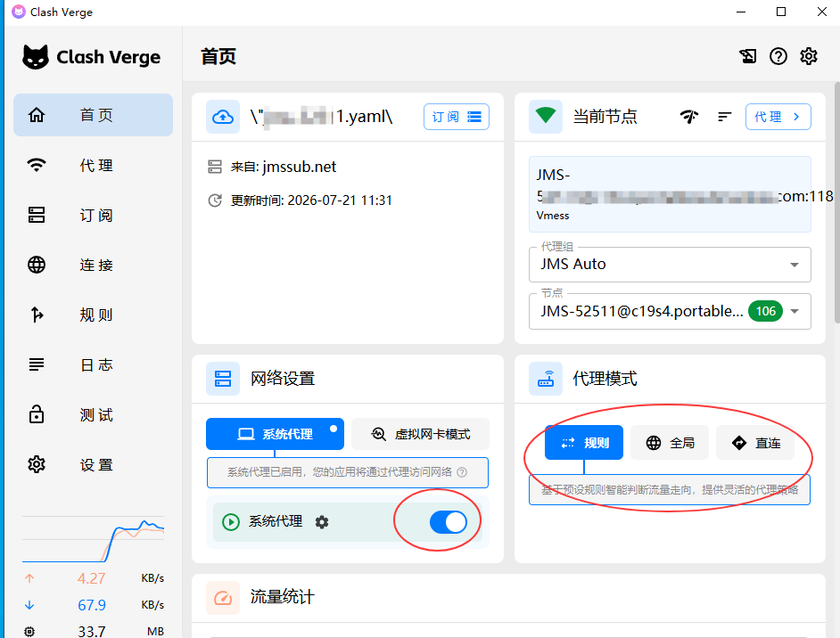Screen dimensions: 840x638
Task: Click the traffic graph in sidebar
Action: tap(94, 539)
